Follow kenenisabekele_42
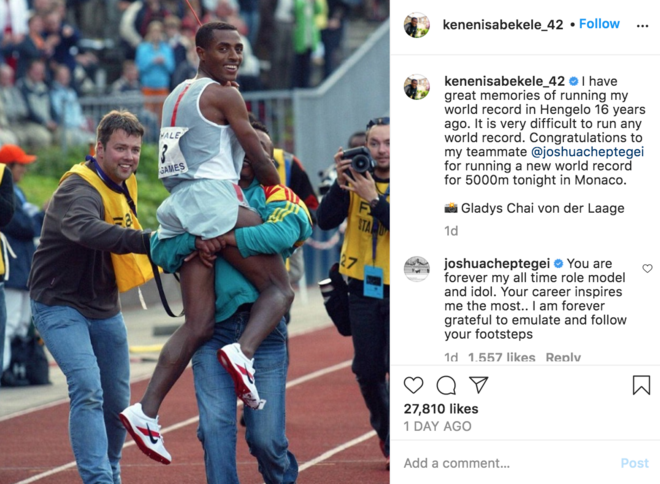Image resolution: width=660 pixels, height=484 pixels. click(x=599, y=24)
